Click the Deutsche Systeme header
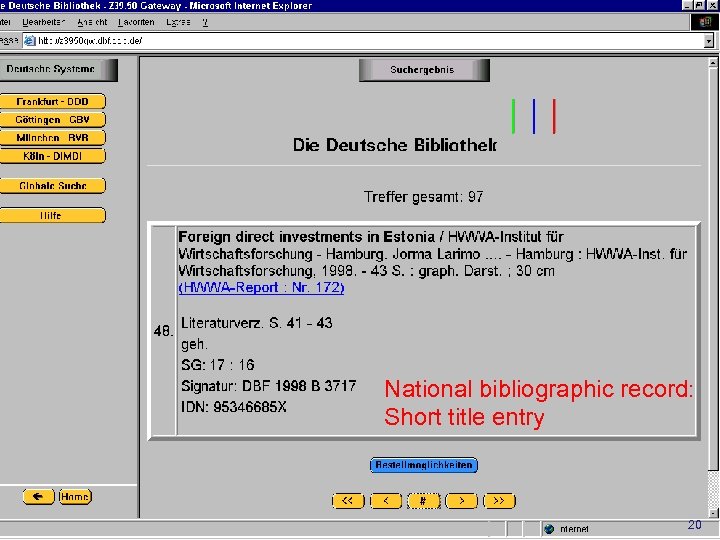This screenshot has width=720, height=540. coord(58,70)
